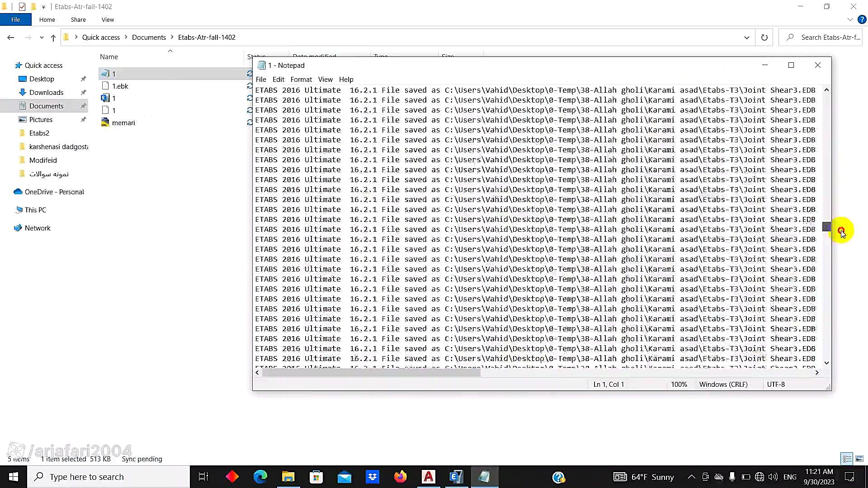Open recent locations dropdown arrow

[42, 38]
